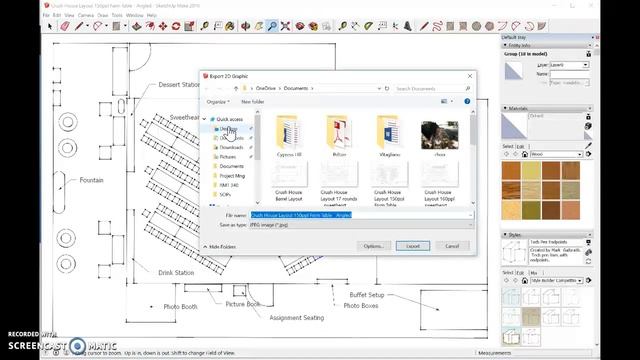640x360 pixels.
Task: Click the help icon in Export dialog
Action: [x=467, y=101]
